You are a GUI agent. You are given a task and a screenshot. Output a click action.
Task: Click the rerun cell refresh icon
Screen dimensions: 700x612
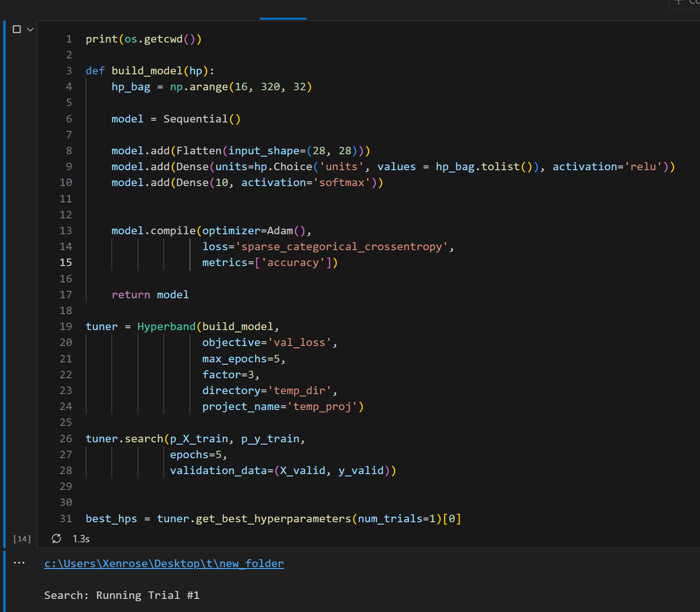point(56,539)
